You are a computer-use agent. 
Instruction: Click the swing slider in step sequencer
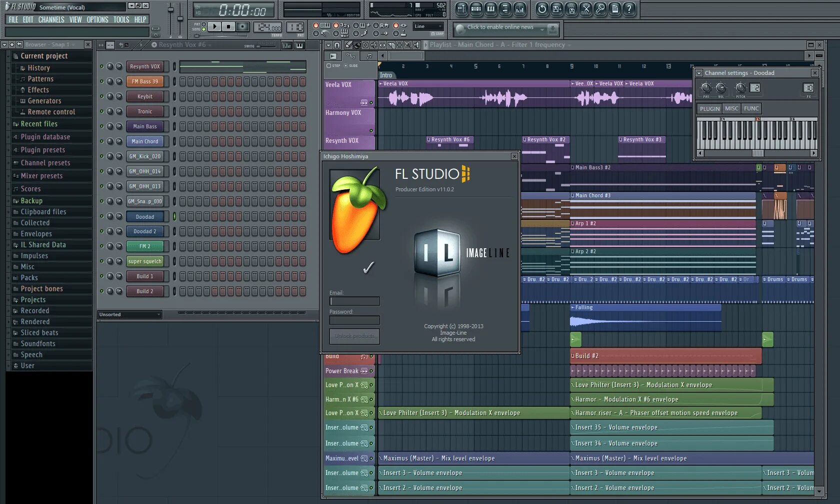tap(266, 45)
